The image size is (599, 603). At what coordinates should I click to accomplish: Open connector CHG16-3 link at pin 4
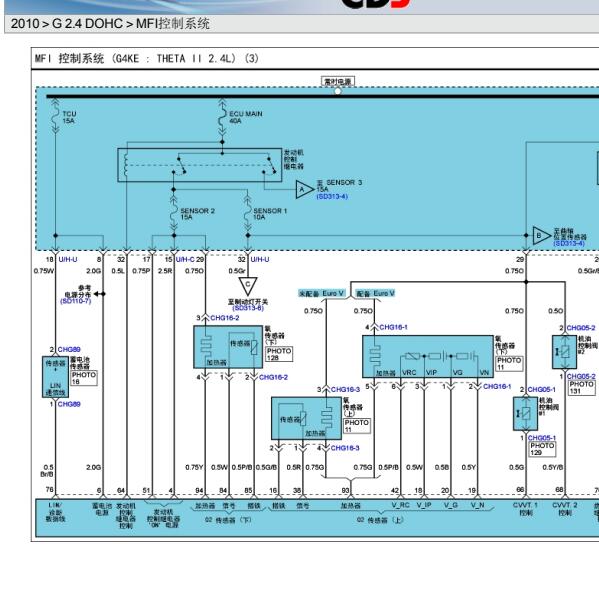click(x=345, y=448)
